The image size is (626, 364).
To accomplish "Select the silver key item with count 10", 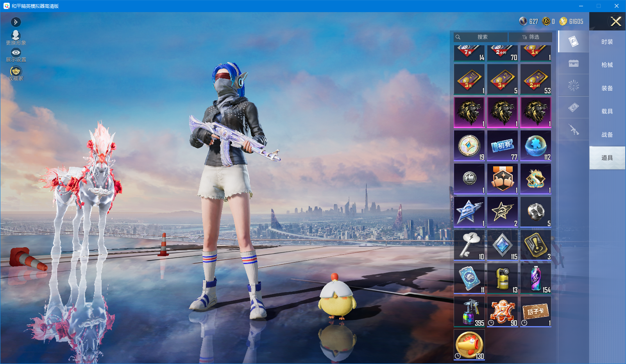I will coord(469,245).
